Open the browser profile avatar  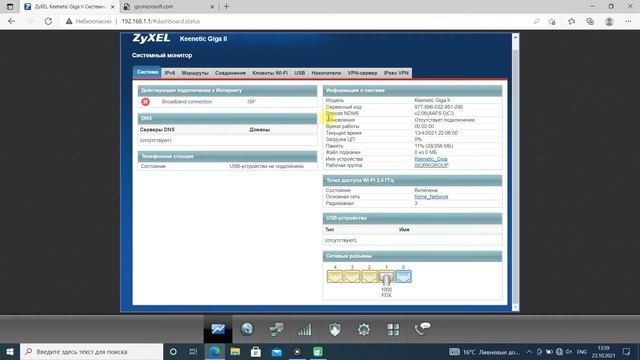[609, 21]
